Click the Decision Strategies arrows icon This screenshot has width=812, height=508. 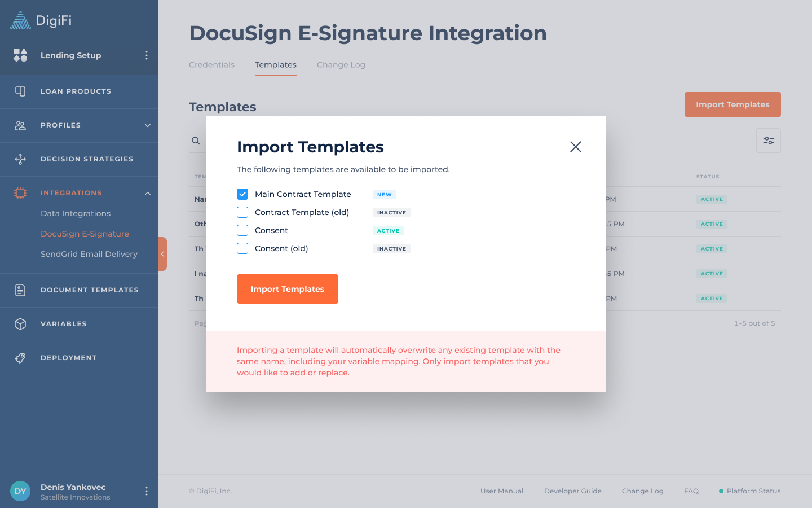[20, 159]
